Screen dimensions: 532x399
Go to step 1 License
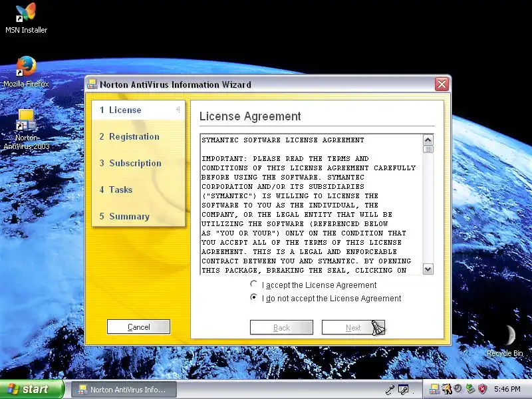click(138, 110)
